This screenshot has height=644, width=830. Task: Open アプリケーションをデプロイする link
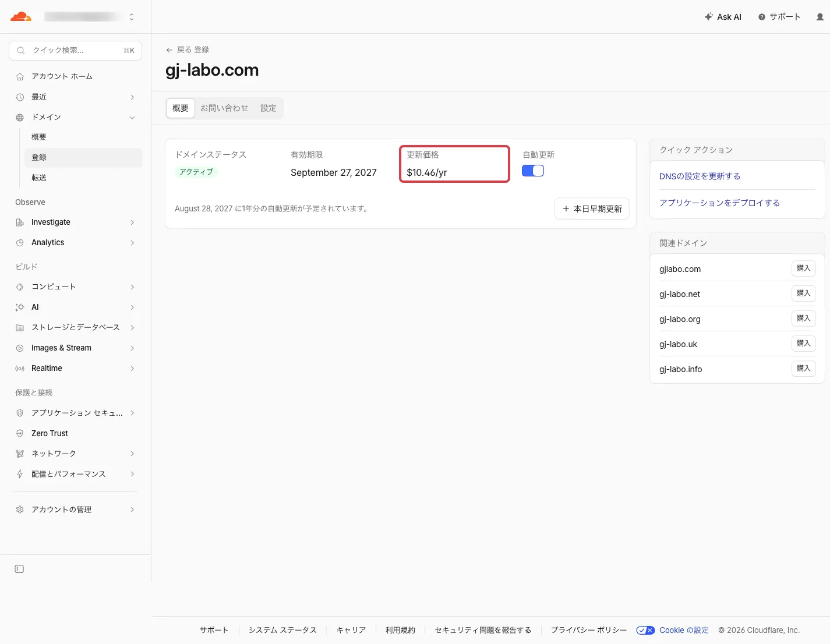(719, 203)
